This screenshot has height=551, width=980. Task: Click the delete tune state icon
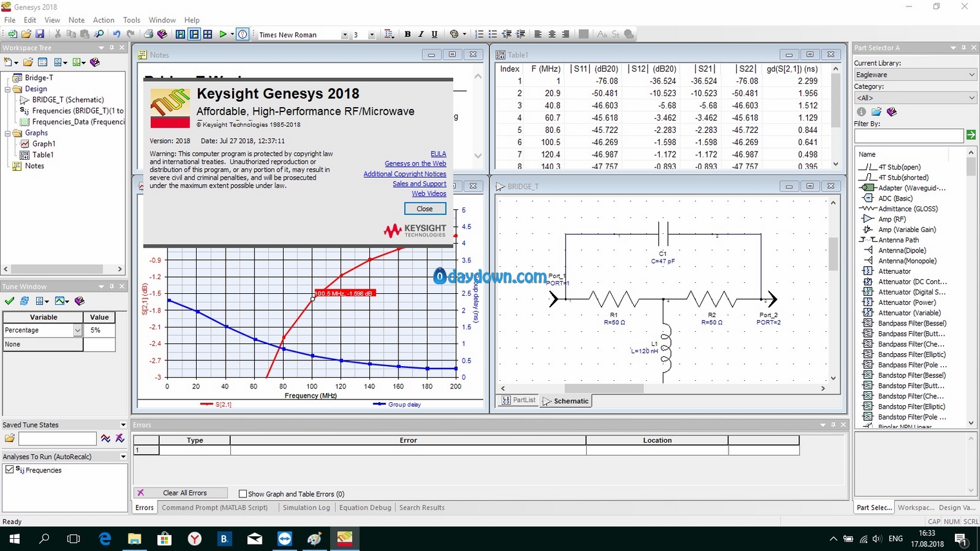[x=120, y=438]
